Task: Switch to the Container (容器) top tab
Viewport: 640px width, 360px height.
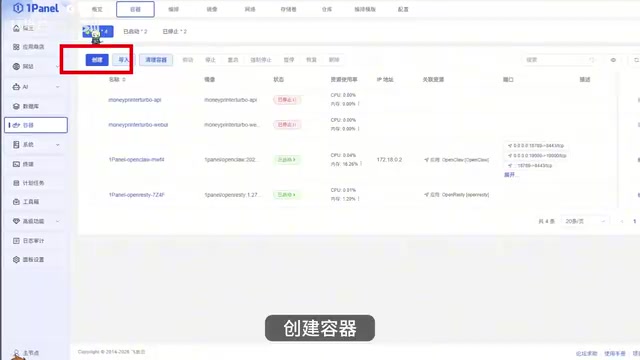Action: coord(135,9)
